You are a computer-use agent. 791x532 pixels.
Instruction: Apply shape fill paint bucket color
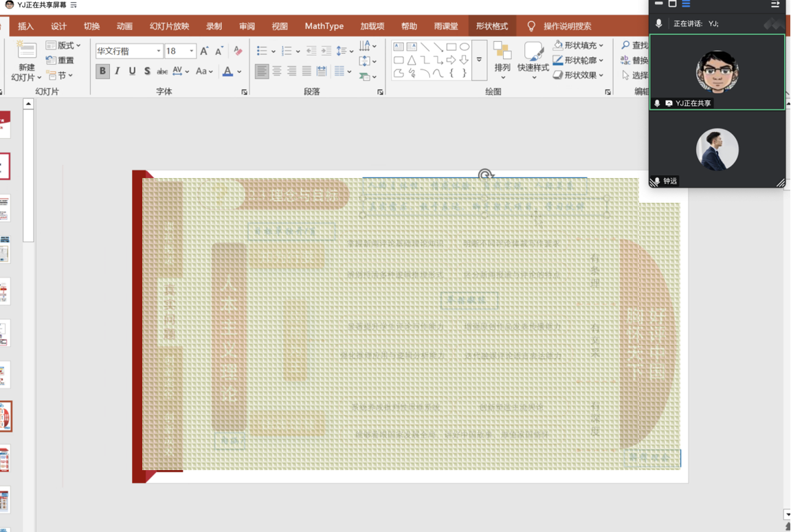click(x=557, y=45)
